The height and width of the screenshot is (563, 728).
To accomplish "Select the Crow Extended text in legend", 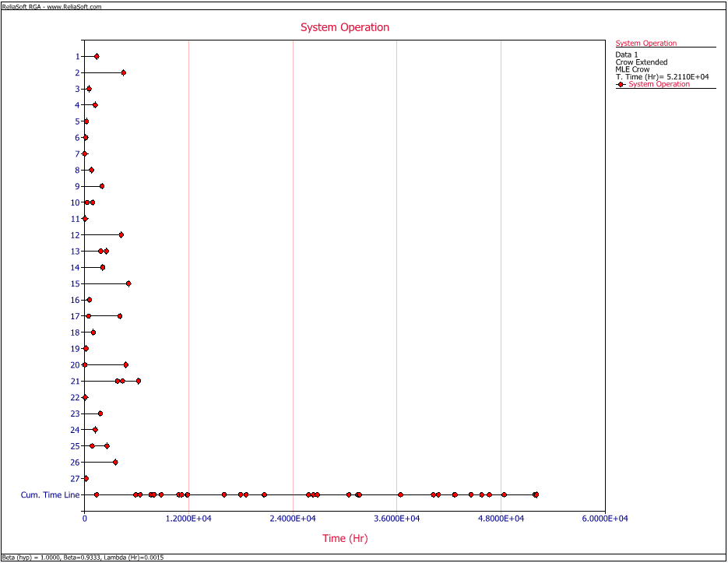I will coord(641,62).
